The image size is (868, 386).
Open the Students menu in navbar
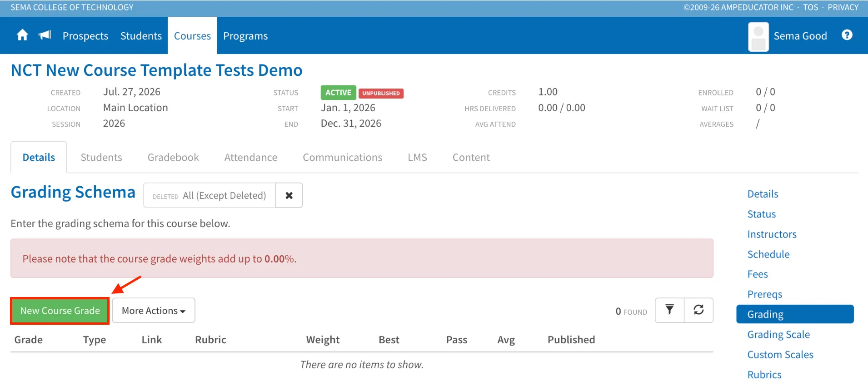click(x=141, y=36)
